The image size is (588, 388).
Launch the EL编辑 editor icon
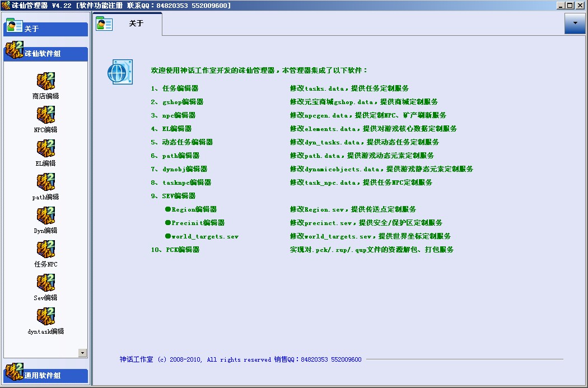tap(45, 150)
